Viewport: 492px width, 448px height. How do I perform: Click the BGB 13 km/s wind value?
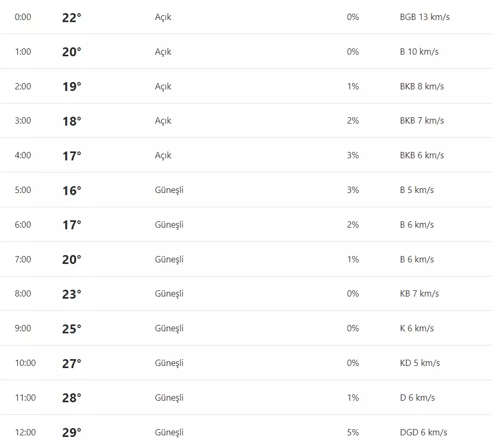click(x=425, y=17)
